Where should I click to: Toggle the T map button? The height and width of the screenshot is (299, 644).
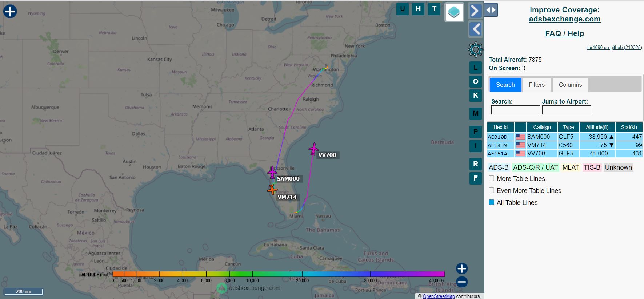coord(434,9)
